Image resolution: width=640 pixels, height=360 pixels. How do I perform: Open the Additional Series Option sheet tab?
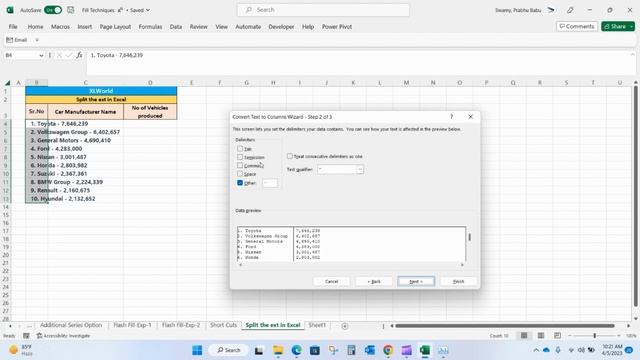tap(71, 325)
